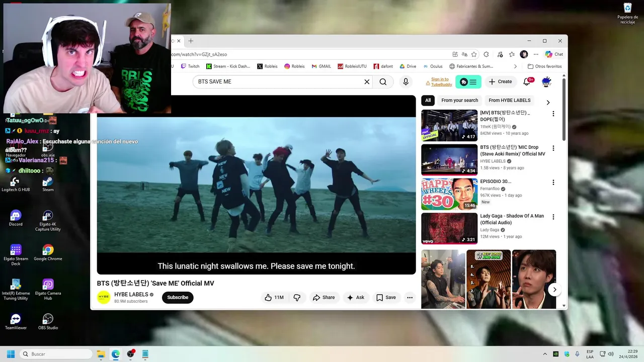Open Google Chrome desktop shortcut
644x362 pixels.
click(48, 253)
